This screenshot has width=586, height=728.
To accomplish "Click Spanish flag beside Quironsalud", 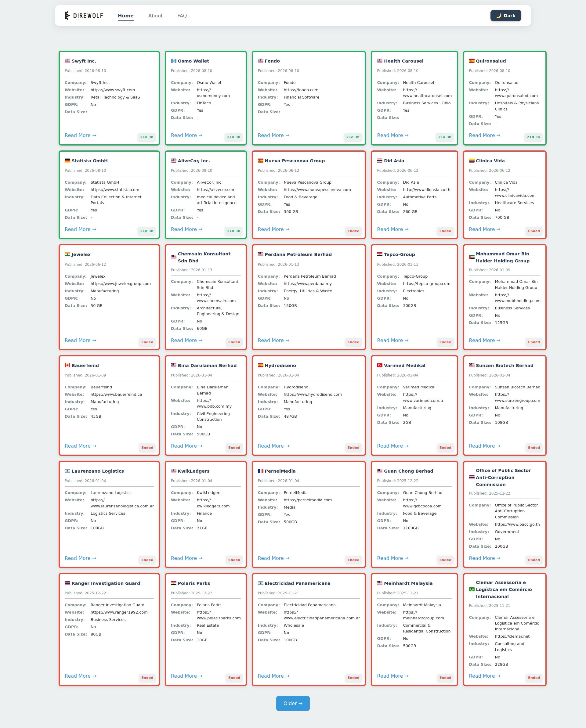I will 472,61.
